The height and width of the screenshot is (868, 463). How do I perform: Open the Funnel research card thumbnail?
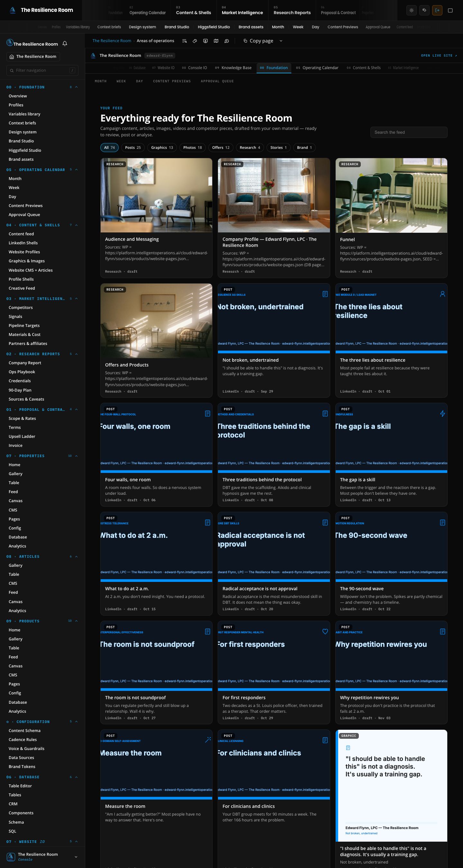click(x=391, y=195)
